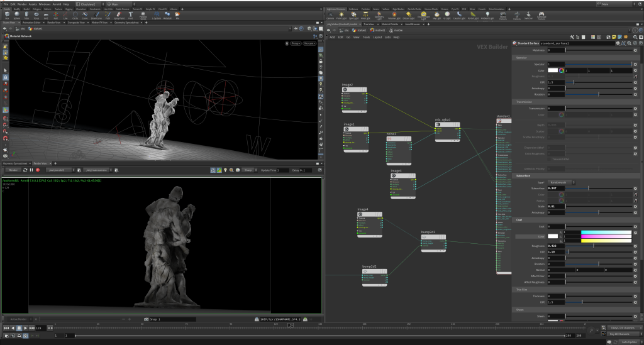Open the Windows menu
Viewport: 644px width, 345px height.
click(44, 4)
